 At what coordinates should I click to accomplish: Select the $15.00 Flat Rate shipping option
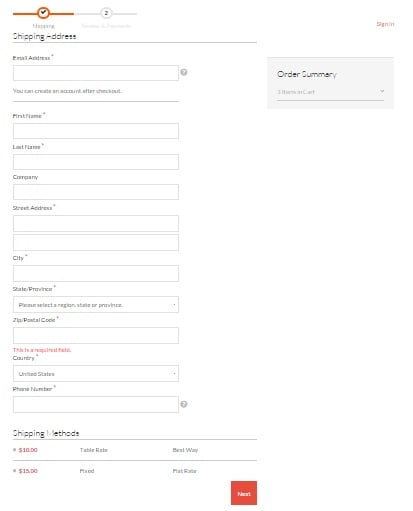[14, 471]
